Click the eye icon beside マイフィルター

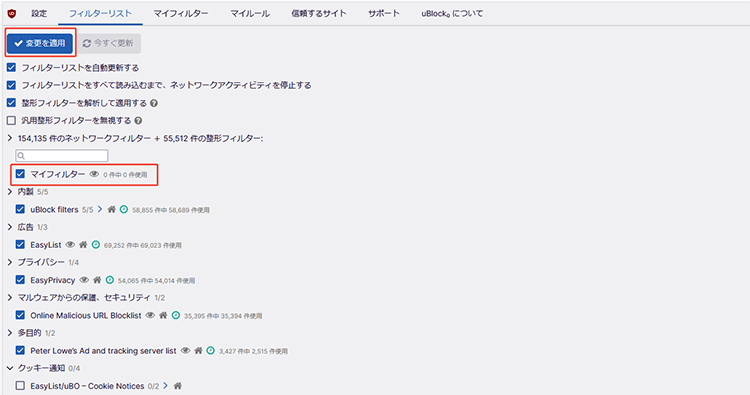point(94,174)
